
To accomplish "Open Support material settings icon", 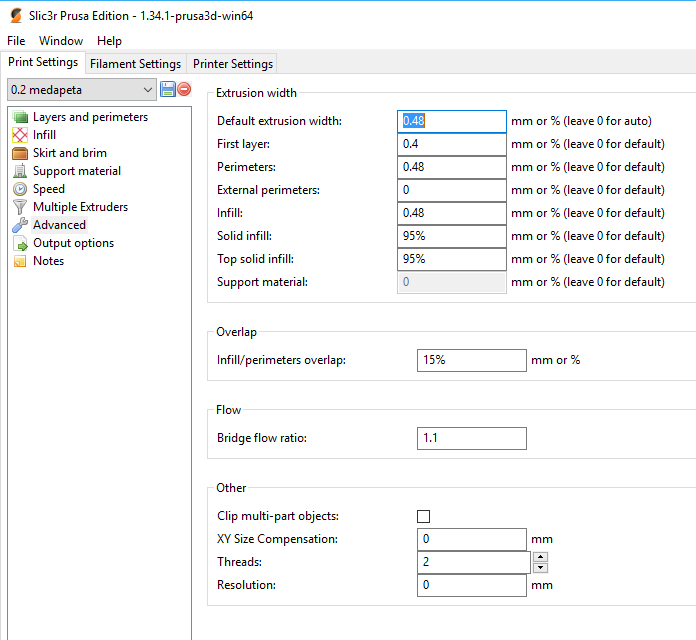I will 20,171.
